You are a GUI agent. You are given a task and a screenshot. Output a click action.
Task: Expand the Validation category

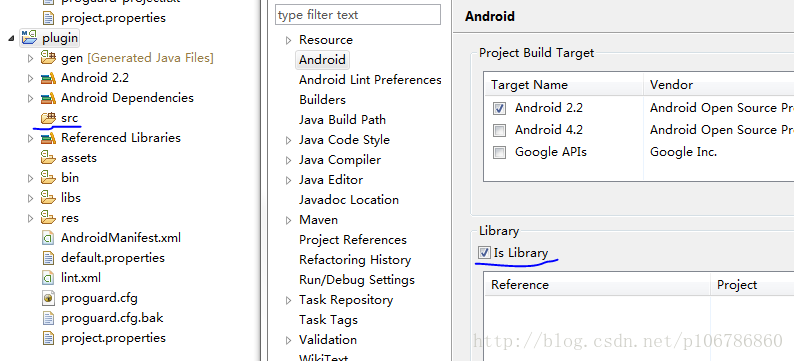(288, 340)
